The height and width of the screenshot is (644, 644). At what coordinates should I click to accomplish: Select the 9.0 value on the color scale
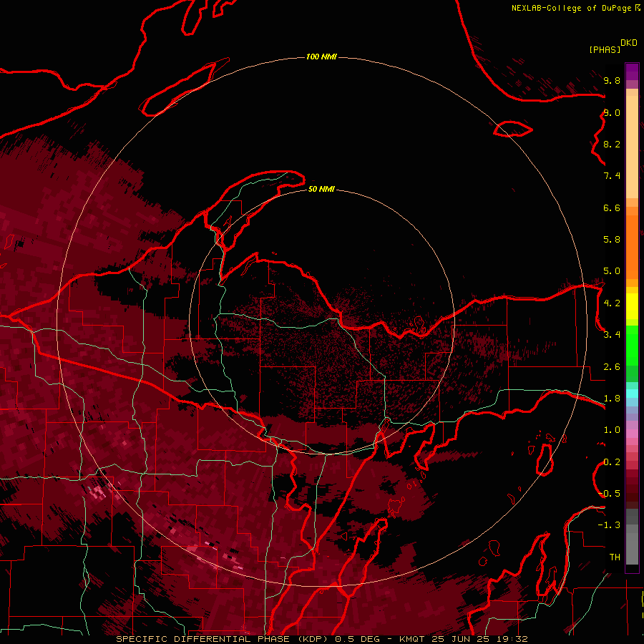(x=612, y=112)
